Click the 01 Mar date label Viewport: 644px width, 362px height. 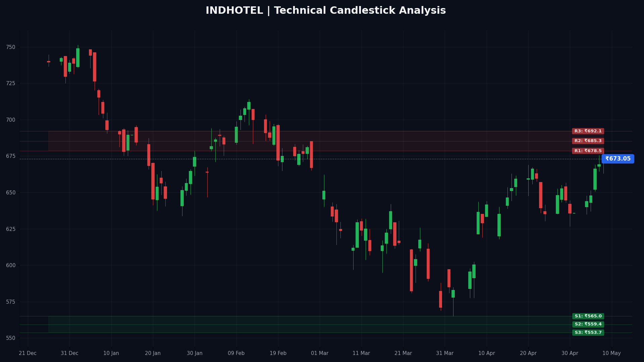[320, 353]
